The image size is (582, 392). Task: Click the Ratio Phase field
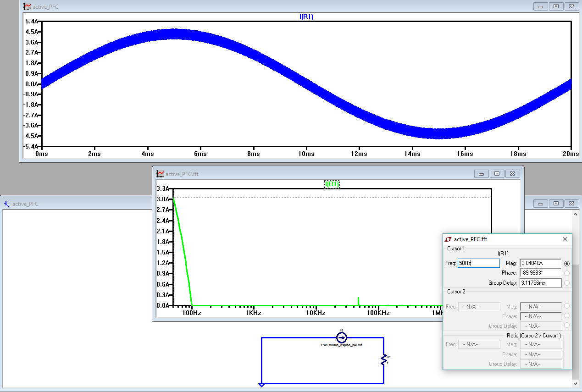pyautogui.click(x=540, y=354)
